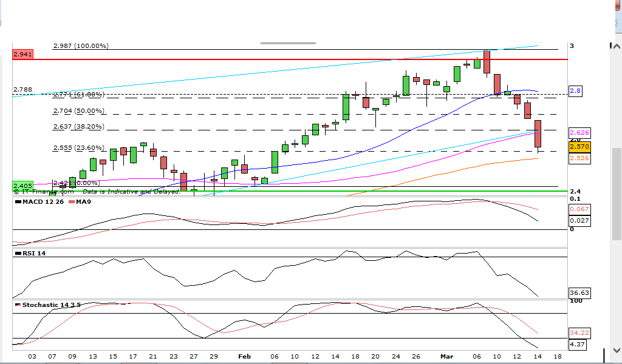Viewport: 622px width, 364px height.
Task: Click the 2.555 (23.60%) Fibonacci label
Action: tap(79, 148)
